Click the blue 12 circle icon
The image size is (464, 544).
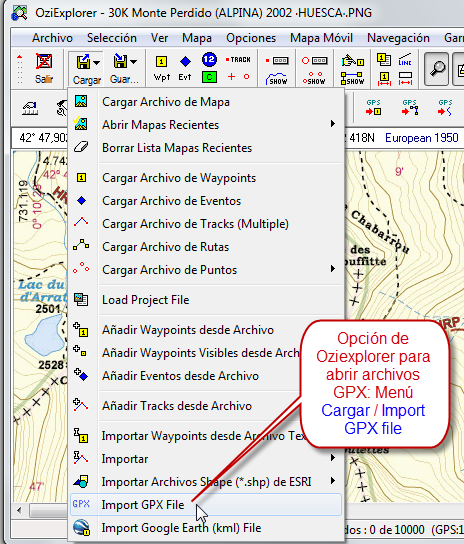click(209, 60)
